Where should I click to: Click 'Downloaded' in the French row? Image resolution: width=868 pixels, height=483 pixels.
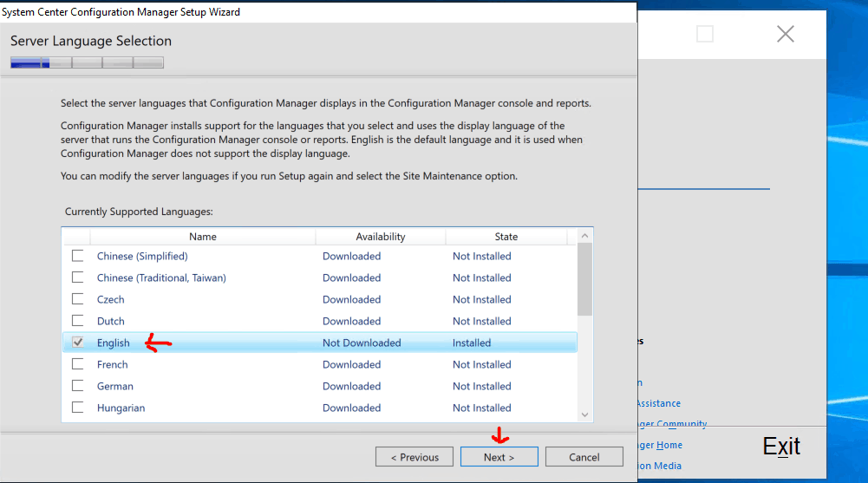[351, 364]
